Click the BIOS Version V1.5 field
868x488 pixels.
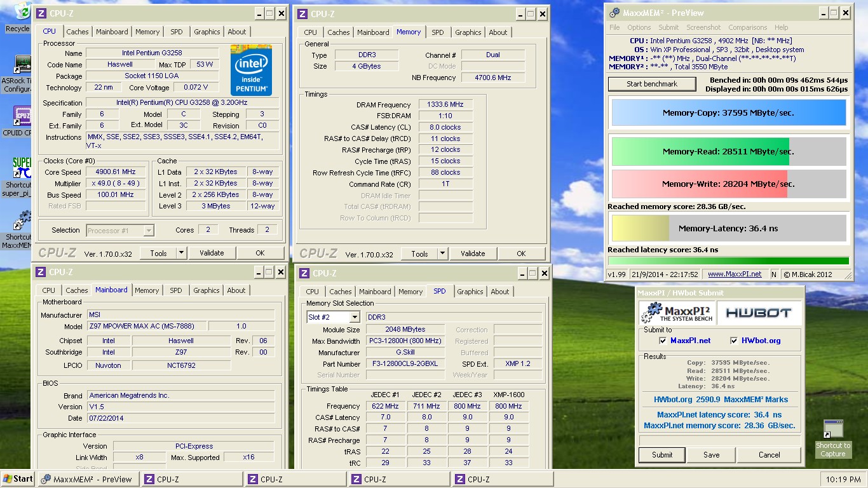pyautogui.click(x=180, y=407)
